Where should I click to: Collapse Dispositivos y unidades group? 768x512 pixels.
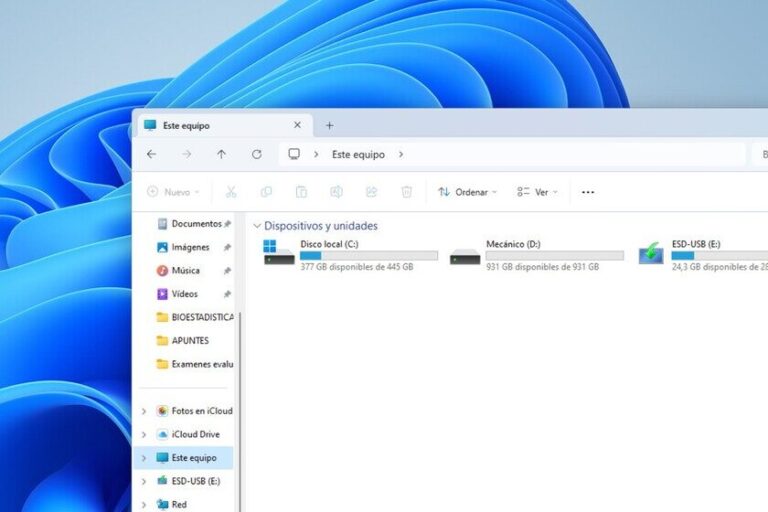tap(257, 226)
